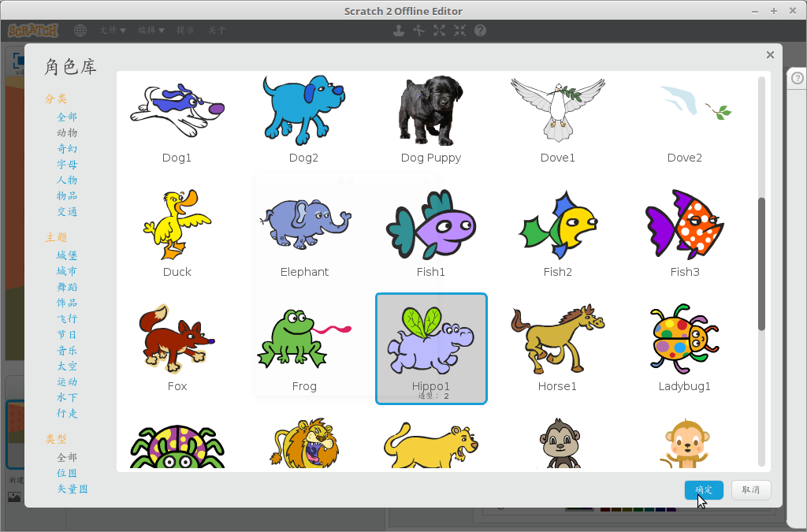807x532 pixels.
Task: Select the 城堡 theme
Action: pyautogui.click(x=67, y=255)
